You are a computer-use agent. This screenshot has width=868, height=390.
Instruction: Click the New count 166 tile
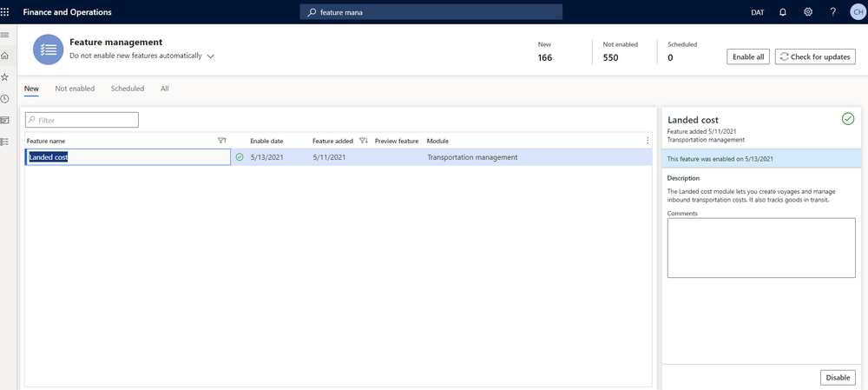coord(545,51)
